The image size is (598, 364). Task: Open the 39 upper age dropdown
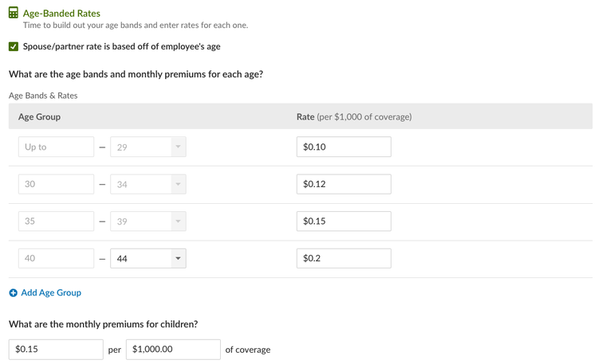pyautogui.click(x=148, y=221)
